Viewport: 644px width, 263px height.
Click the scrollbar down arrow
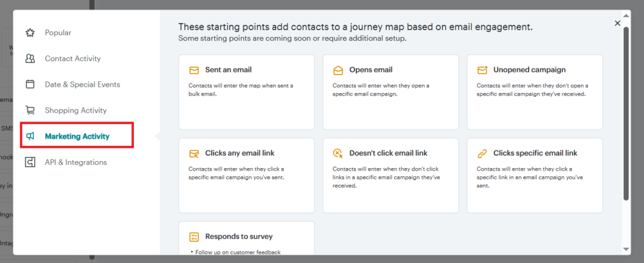626,249
